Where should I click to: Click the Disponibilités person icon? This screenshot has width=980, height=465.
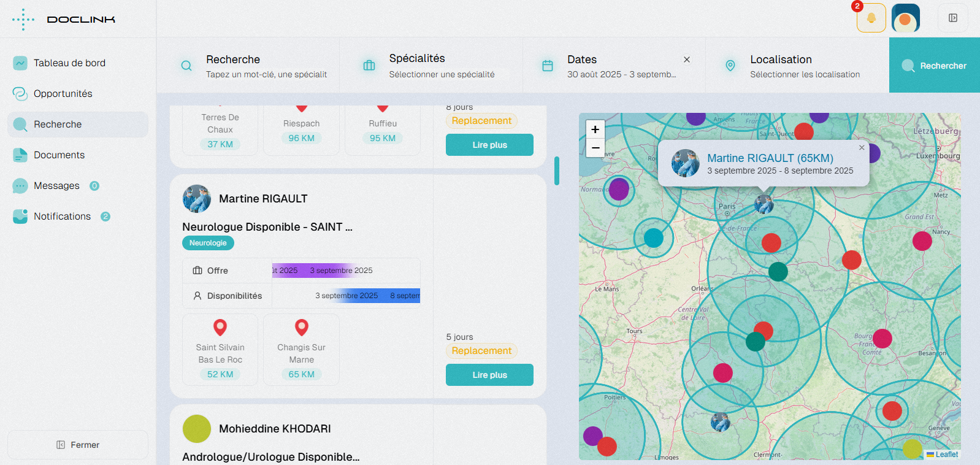pyautogui.click(x=197, y=296)
